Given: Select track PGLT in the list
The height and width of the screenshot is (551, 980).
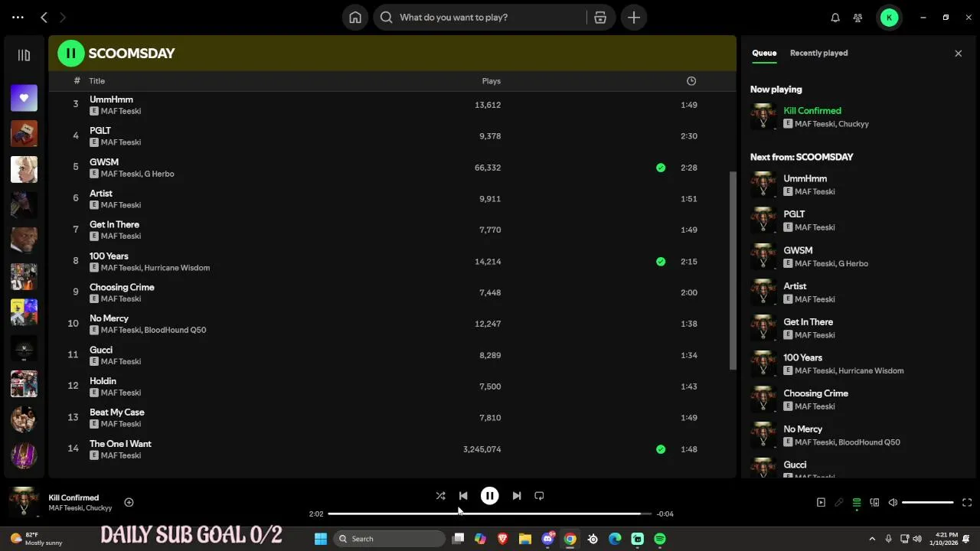Looking at the screenshot, I should coord(100,131).
